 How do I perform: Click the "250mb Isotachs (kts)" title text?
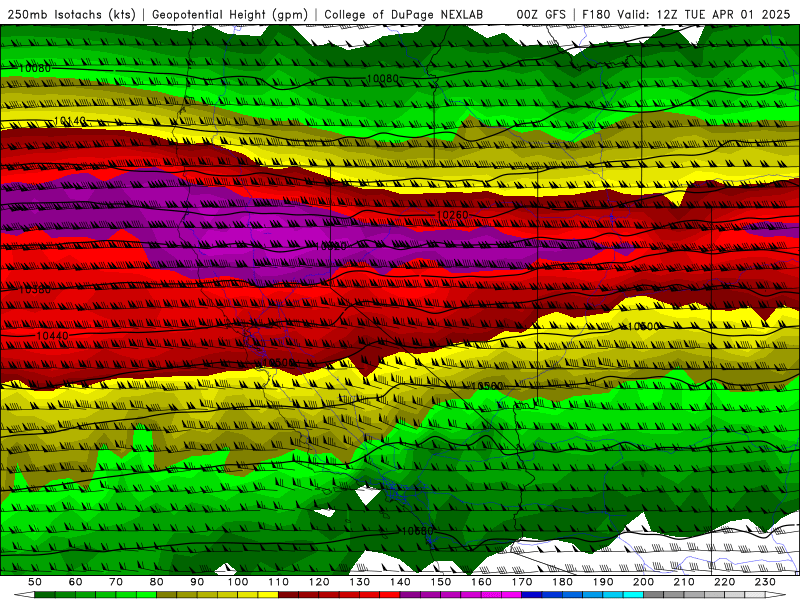[x=71, y=15]
